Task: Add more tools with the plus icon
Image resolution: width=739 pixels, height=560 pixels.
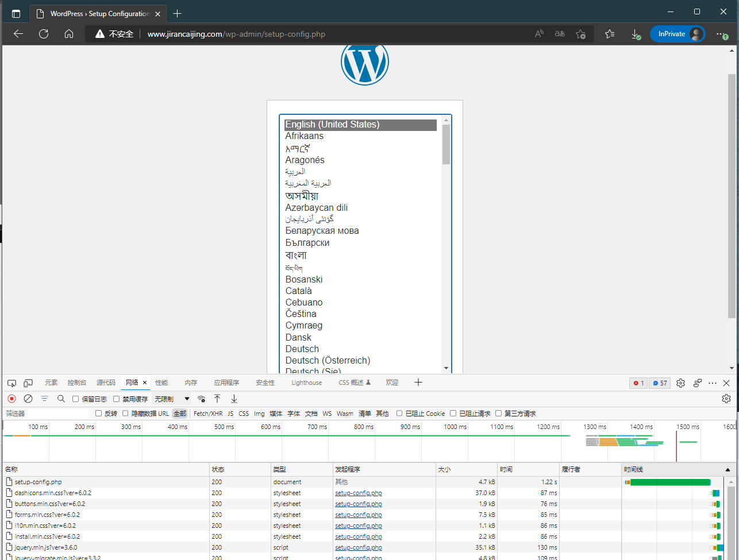Action: click(418, 383)
